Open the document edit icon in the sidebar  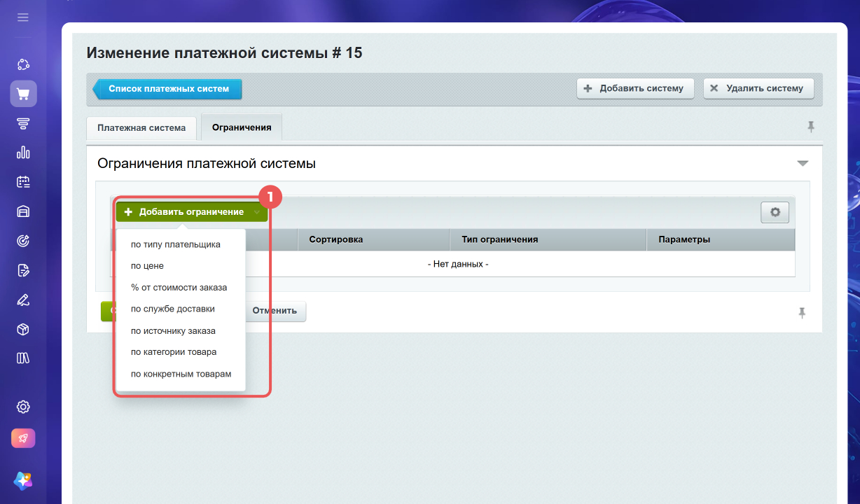23,270
